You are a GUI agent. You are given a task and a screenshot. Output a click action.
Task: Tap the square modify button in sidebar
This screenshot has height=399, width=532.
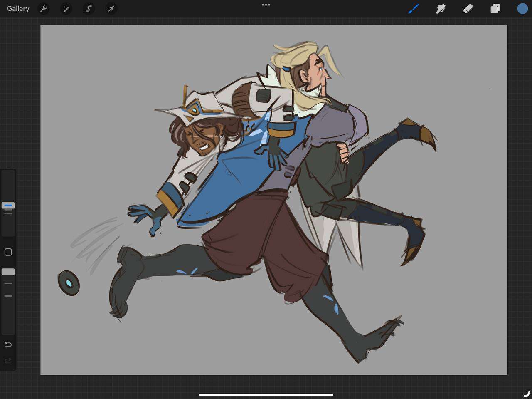(x=8, y=252)
